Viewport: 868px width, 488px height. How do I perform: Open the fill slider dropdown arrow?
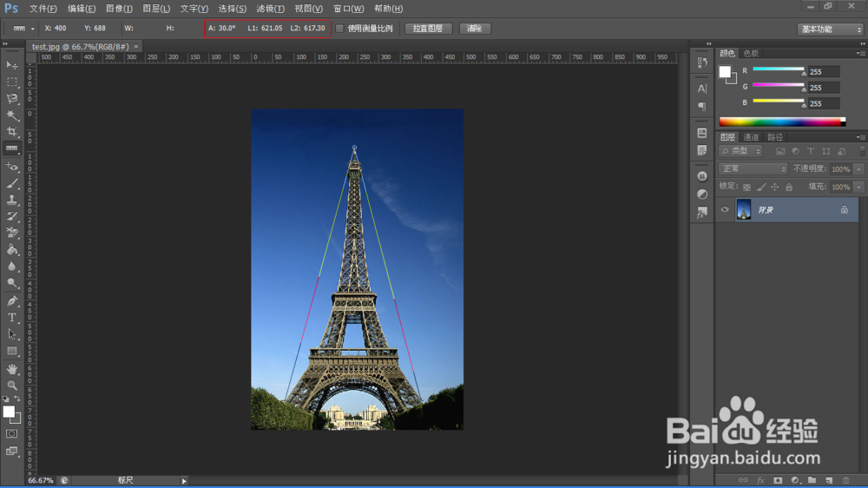pyautogui.click(x=858, y=188)
